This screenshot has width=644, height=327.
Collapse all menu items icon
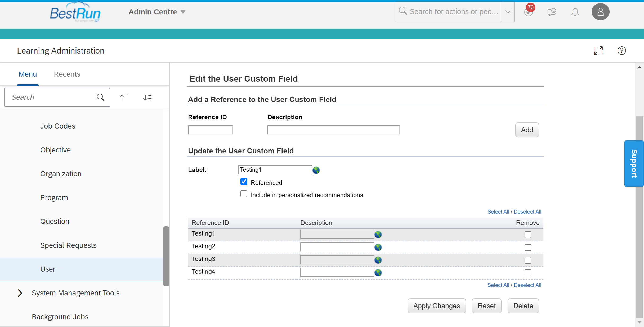pyautogui.click(x=124, y=97)
